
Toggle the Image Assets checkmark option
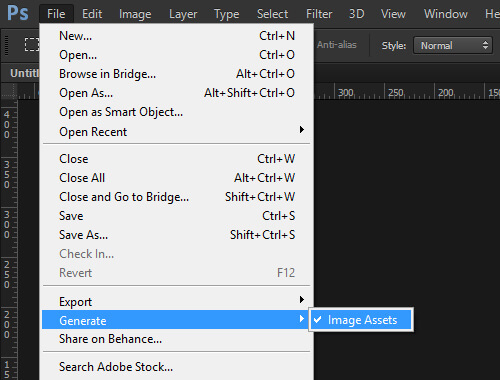[361, 320]
